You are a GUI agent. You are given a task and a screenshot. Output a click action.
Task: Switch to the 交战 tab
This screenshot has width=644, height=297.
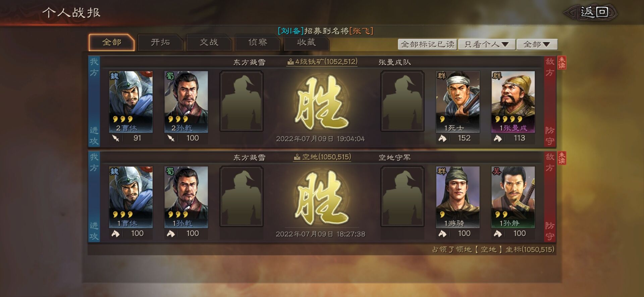pos(209,43)
